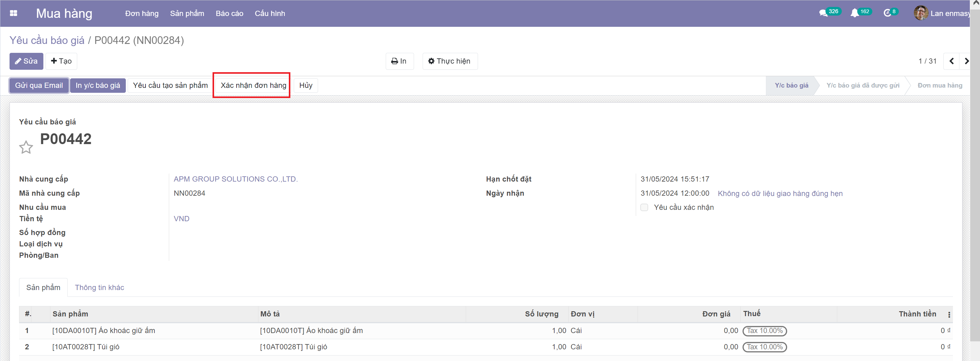980x361 pixels.
Task: Click Tax 10.00% tag on Túi gió row
Action: pos(764,347)
